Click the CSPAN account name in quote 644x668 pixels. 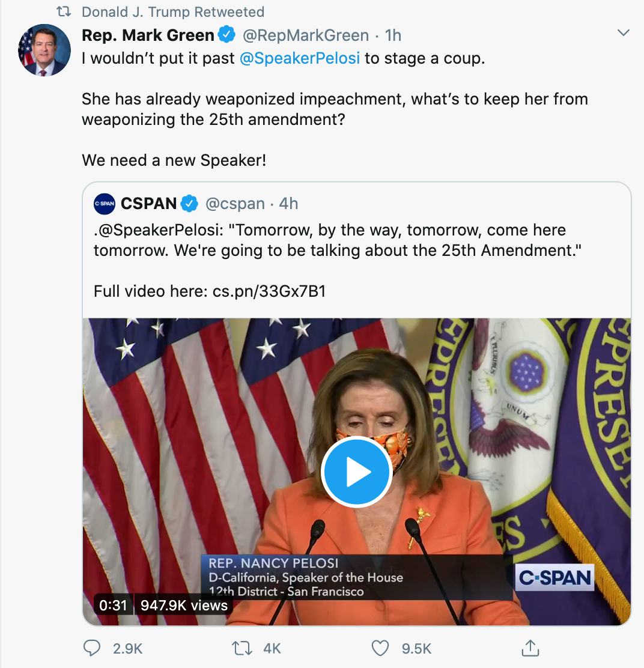point(149,204)
